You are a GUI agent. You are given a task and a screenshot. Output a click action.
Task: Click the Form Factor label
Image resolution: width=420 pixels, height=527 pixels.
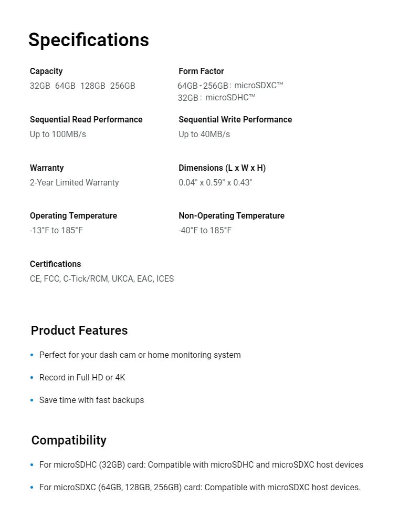(201, 71)
